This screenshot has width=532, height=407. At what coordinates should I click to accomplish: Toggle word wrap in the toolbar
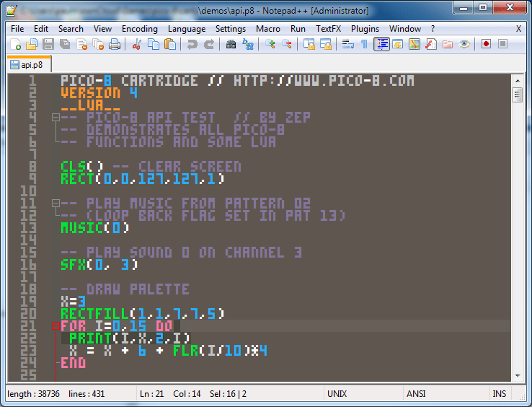coord(347,44)
